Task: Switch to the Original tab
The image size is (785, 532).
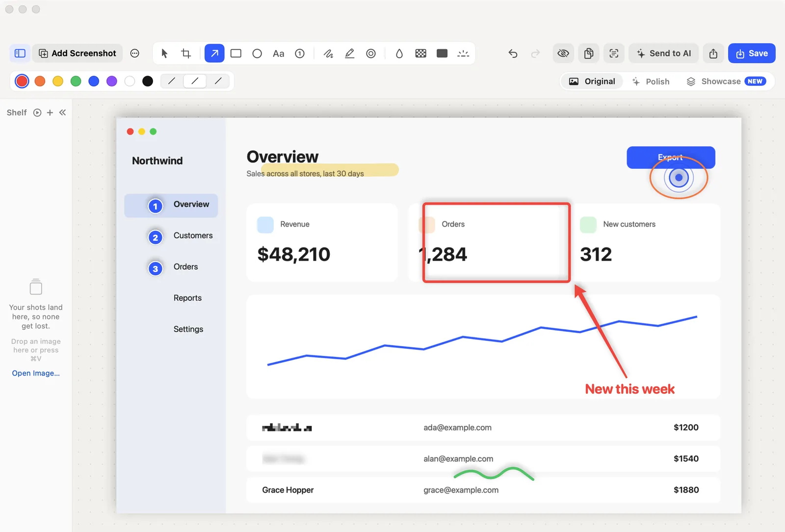Action: (592, 81)
